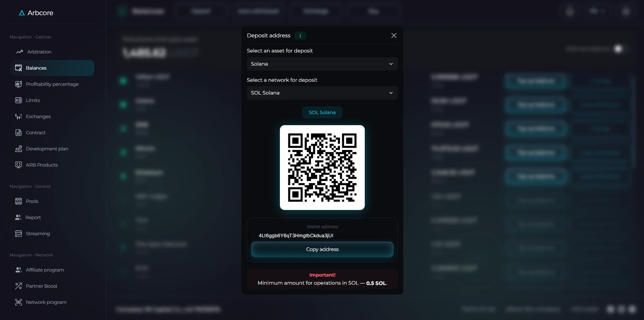Image resolution: width=644 pixels, height=320 pixels.
Task: Open the Pools page
Action: coord(32,201)
